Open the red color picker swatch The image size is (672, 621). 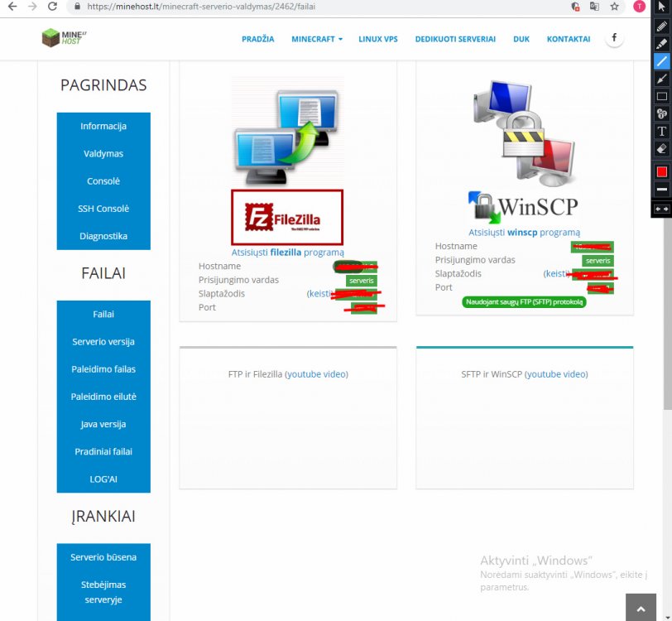pos(662,171)
